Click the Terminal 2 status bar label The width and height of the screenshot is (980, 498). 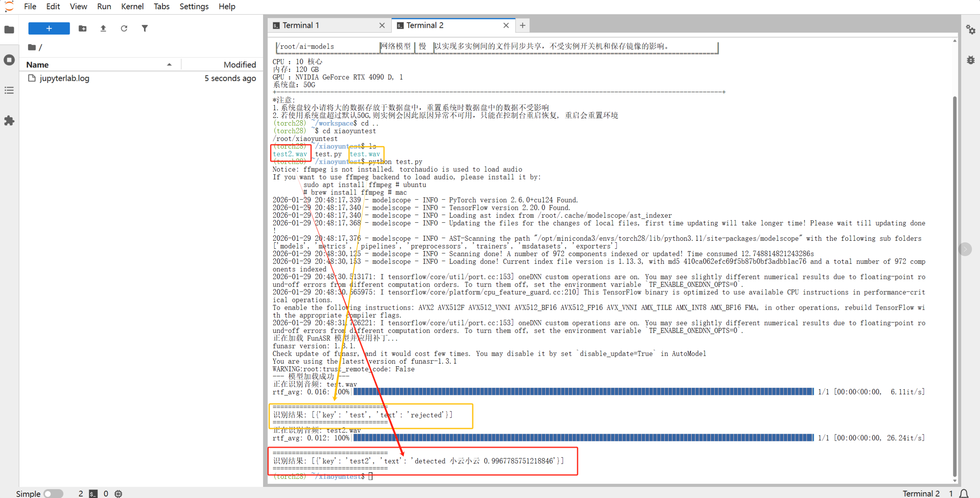coord(921,494)
